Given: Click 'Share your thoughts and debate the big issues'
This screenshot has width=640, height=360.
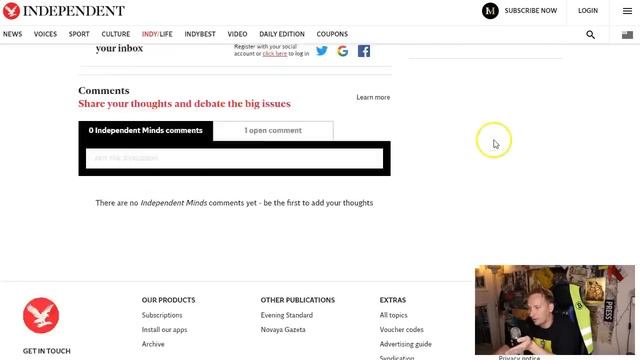Looking at the screenshot, I should pyautogui.click(x=184, y=104).
